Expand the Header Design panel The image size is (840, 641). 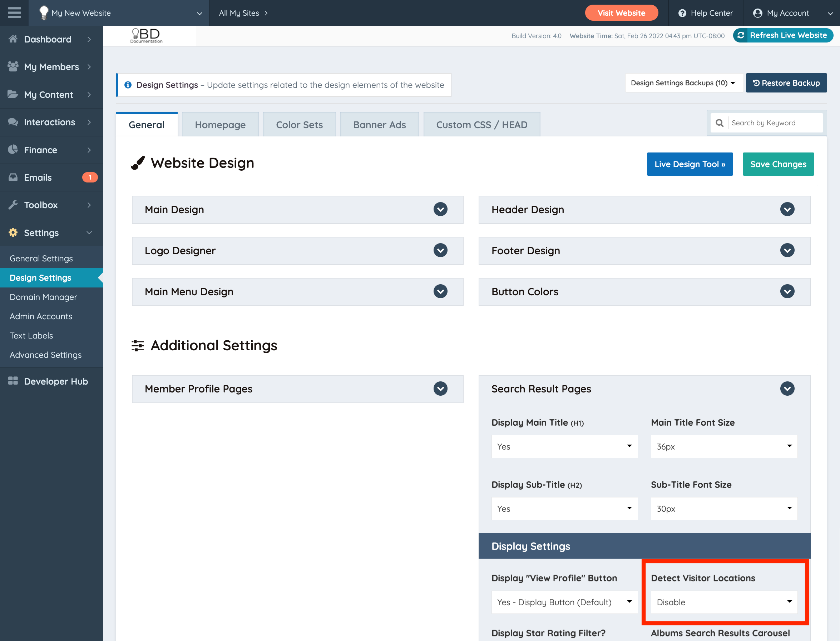click(787, 210)
